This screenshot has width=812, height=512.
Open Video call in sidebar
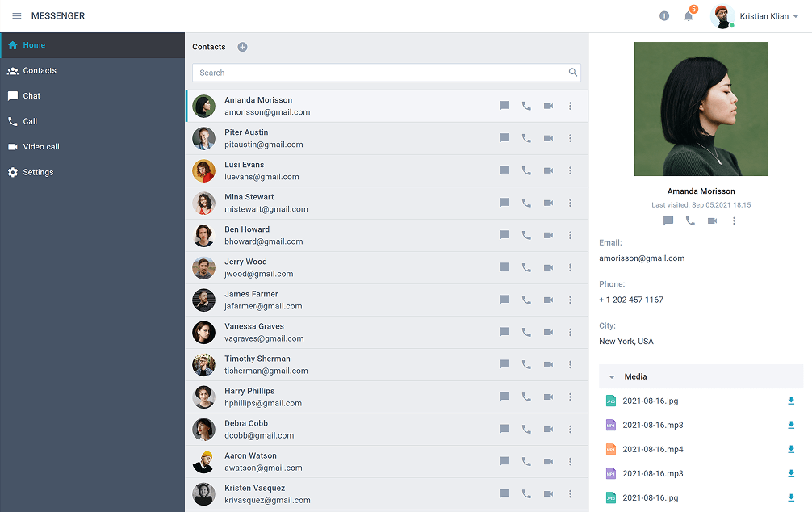pos(92,147)
